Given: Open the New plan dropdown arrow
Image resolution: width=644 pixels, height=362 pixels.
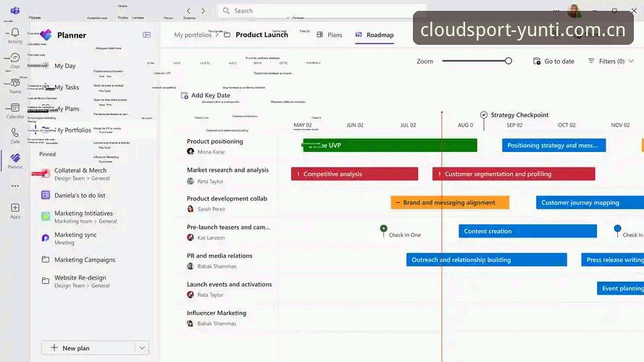Looking at the screenshot, I should (142, 348).
